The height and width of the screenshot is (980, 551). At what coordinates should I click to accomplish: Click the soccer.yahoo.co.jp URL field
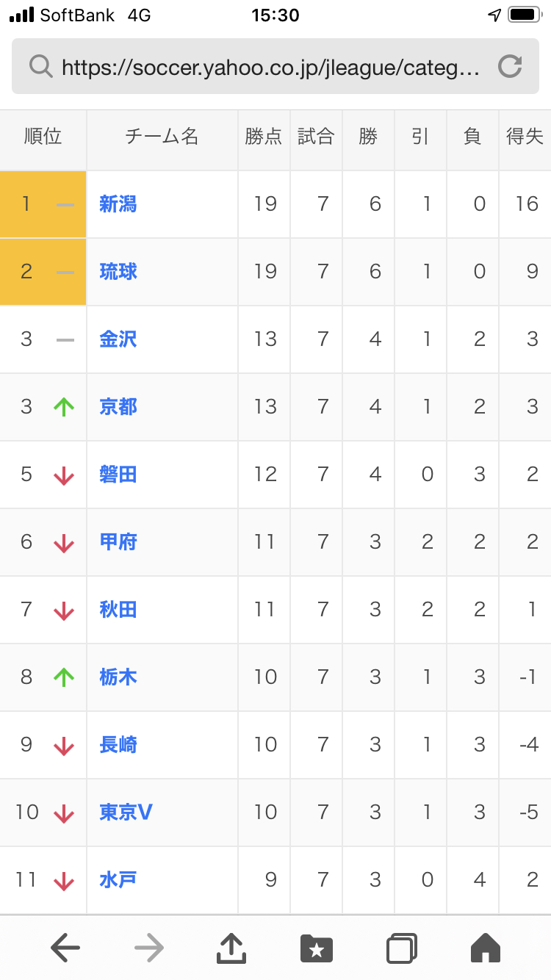(271, 68)
